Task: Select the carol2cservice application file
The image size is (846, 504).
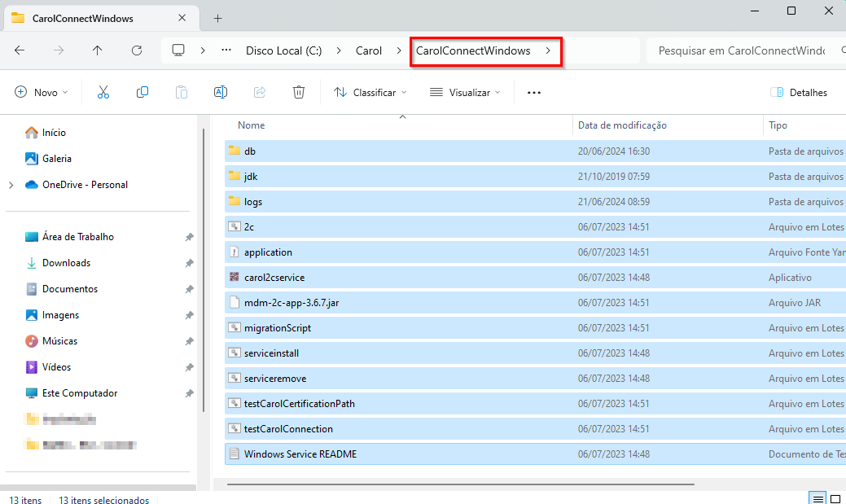Action: click(x=274, y=278)
